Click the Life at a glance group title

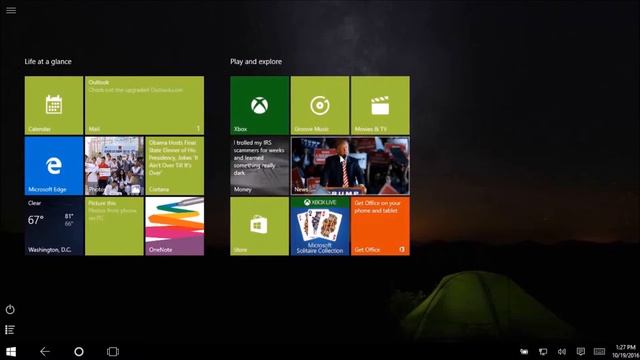48,62
